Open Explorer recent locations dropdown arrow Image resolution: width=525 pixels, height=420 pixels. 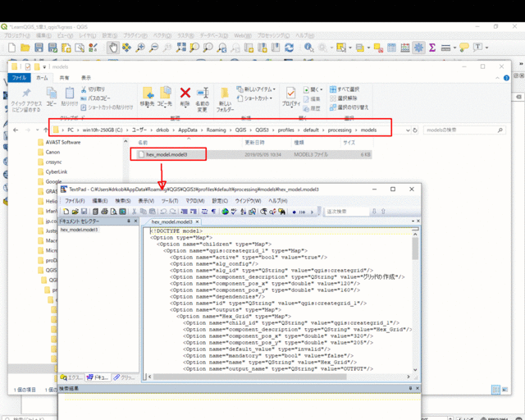[38, 130]
